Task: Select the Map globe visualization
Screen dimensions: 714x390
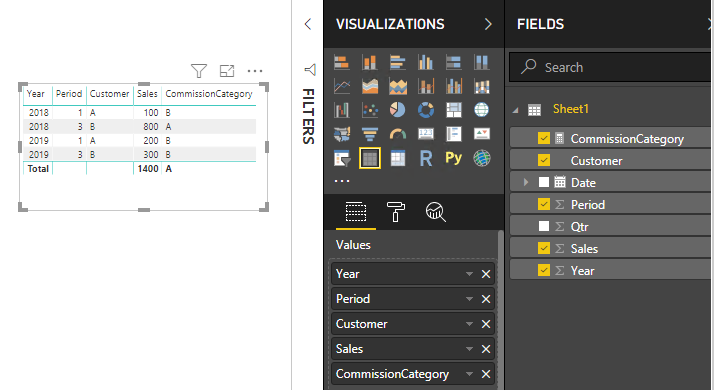Action: click(482, 110)
